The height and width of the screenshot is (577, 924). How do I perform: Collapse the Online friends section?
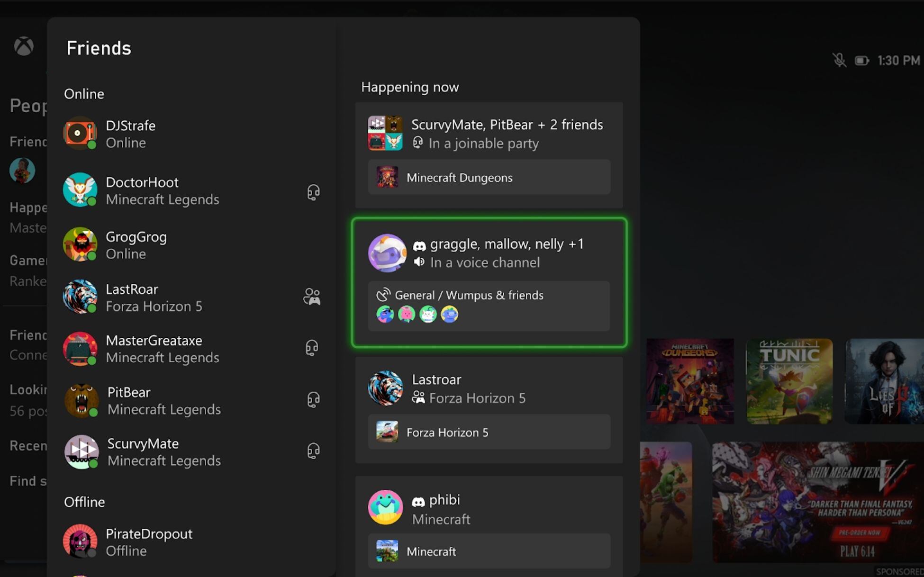coord(84,94)
